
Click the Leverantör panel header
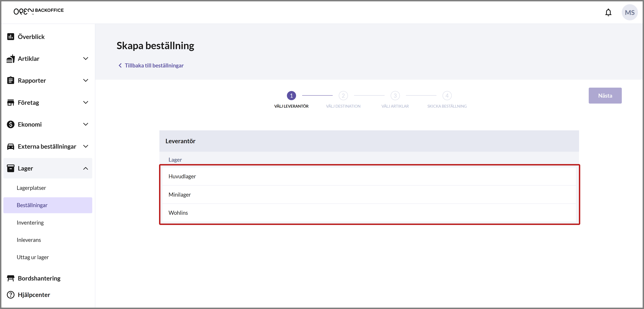[x=369, y=141]
